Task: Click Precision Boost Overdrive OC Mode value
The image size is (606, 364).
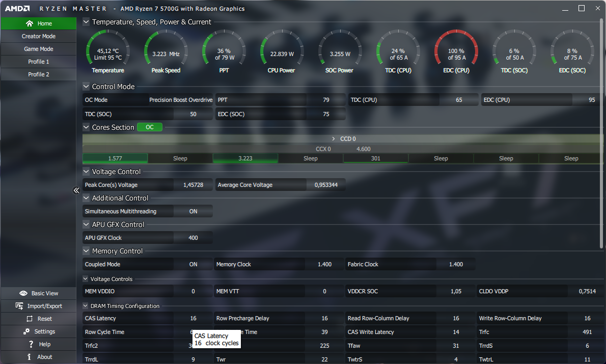Action: click(x=181, y=100)
